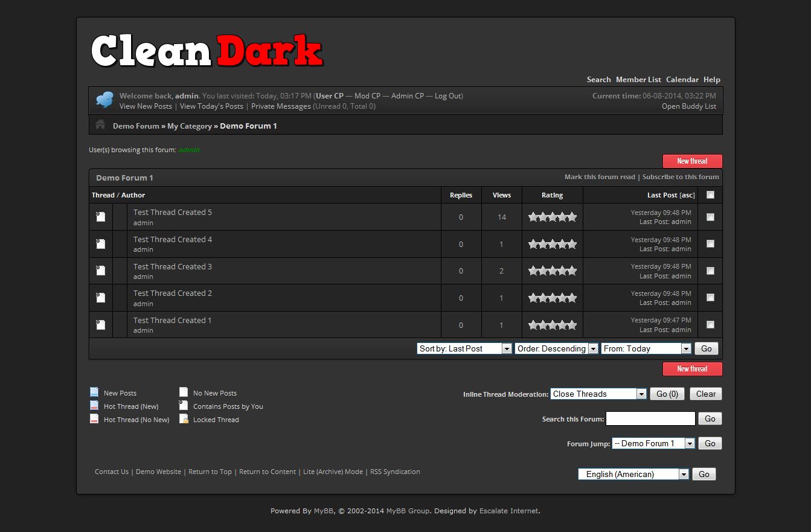Tick checkbox for Test Thread Created 5
811x532 pixels.
pos(710,217)
